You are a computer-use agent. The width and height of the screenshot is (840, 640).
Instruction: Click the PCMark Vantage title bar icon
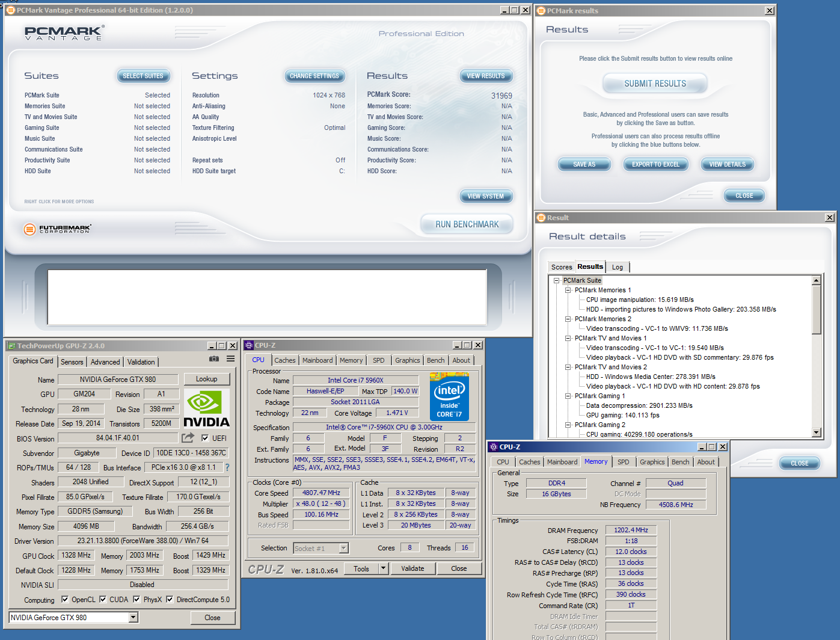(10, 10)
